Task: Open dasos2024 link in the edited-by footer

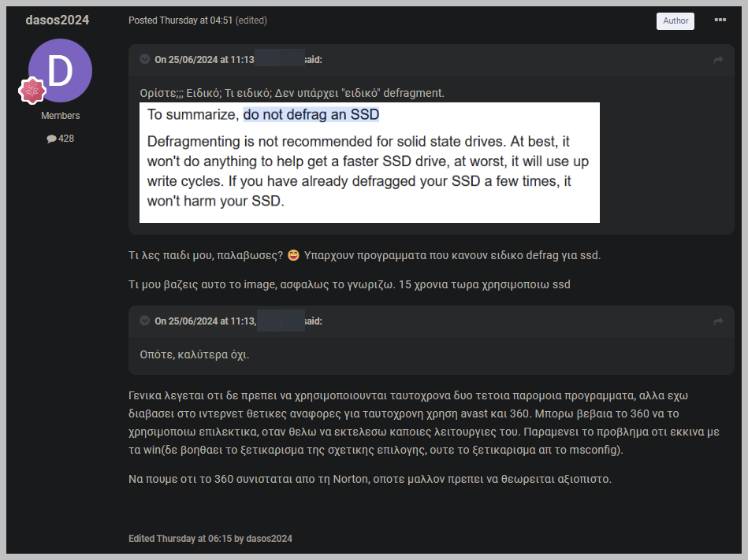Action: (269, 539)
